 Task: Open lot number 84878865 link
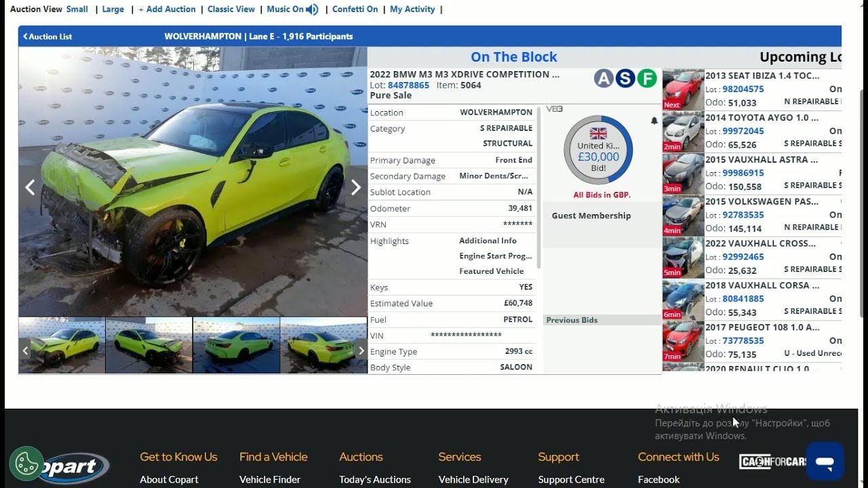click(408, 85)
